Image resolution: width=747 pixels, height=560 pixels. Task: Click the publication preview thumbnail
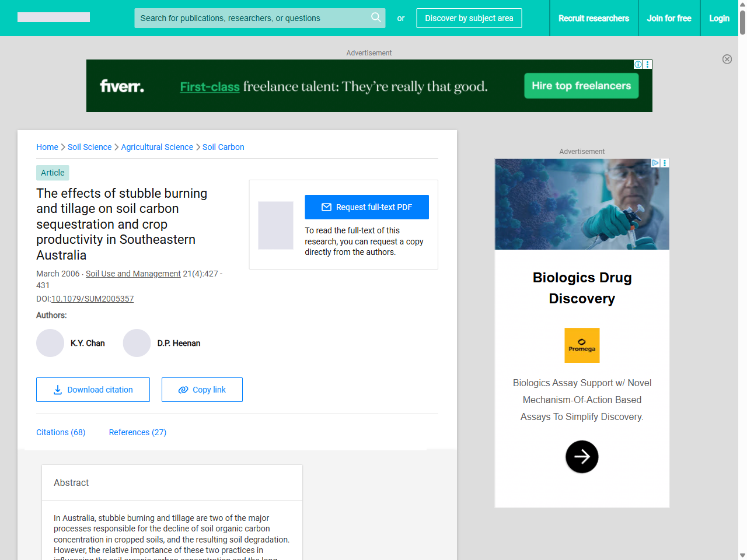[x=275, y=225]
